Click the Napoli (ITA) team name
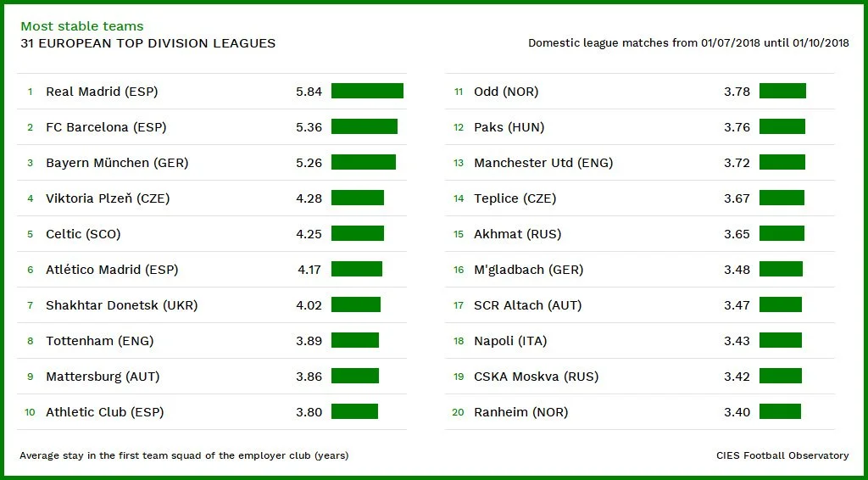Viewport: 868px width, 480px height. pyautogui.click(x=510, y=341)
